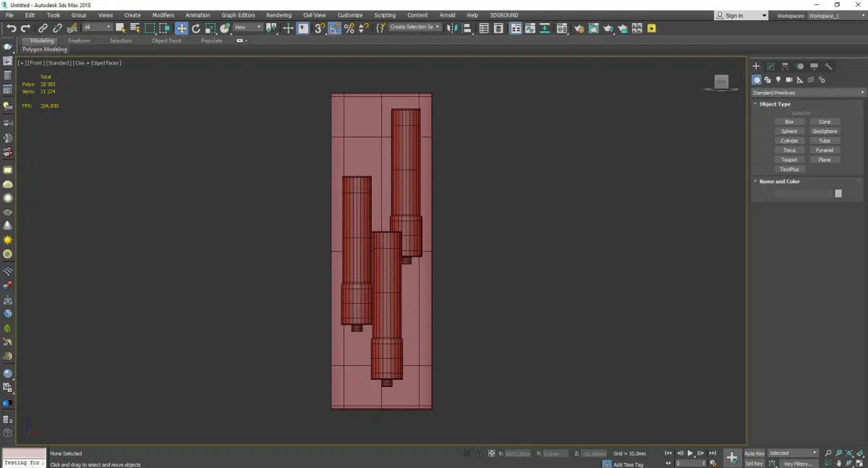
Task: Open the Standard Primitives category dropdown
Action: [x=808, y=93]
